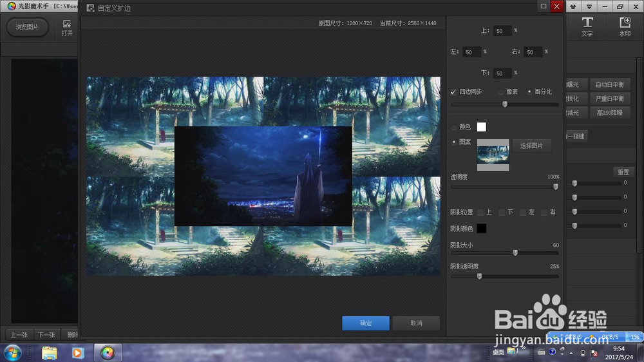Click the 高ISO降噪 noise reduction button

coord(609,113)
